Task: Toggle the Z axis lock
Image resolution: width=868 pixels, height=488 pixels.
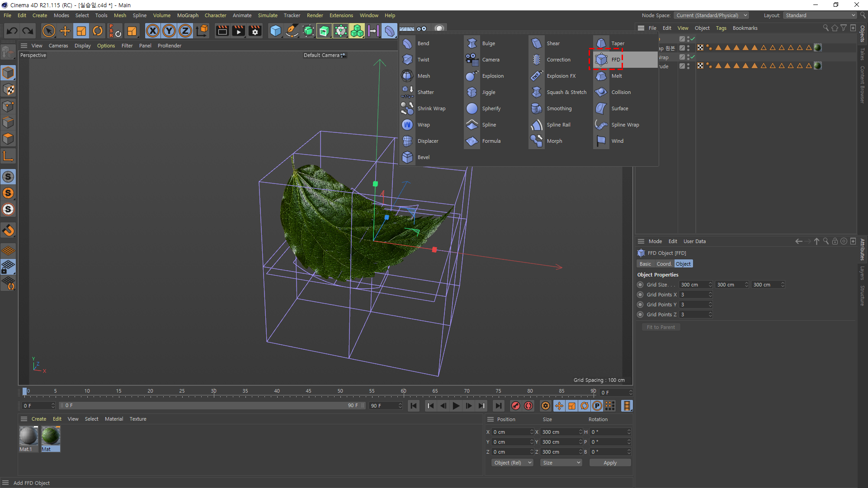Action: coord(185,31)
